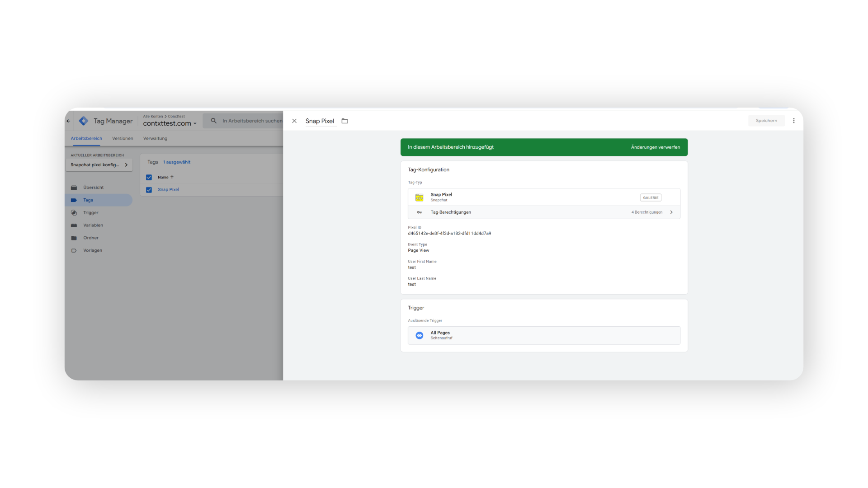Open the Snapchat pixel konfig workspace selector
Viewport: 868px width, 488px height.
(99, 165)
